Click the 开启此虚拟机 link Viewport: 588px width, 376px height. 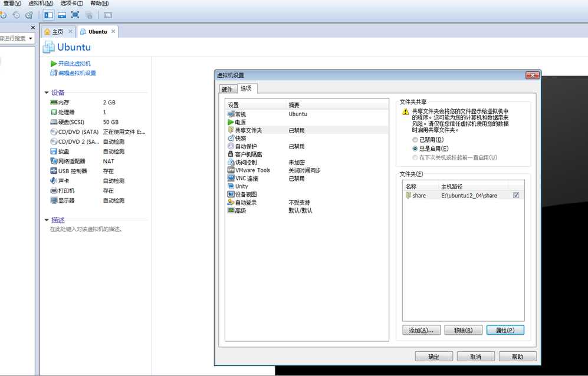tap(74, 64)
